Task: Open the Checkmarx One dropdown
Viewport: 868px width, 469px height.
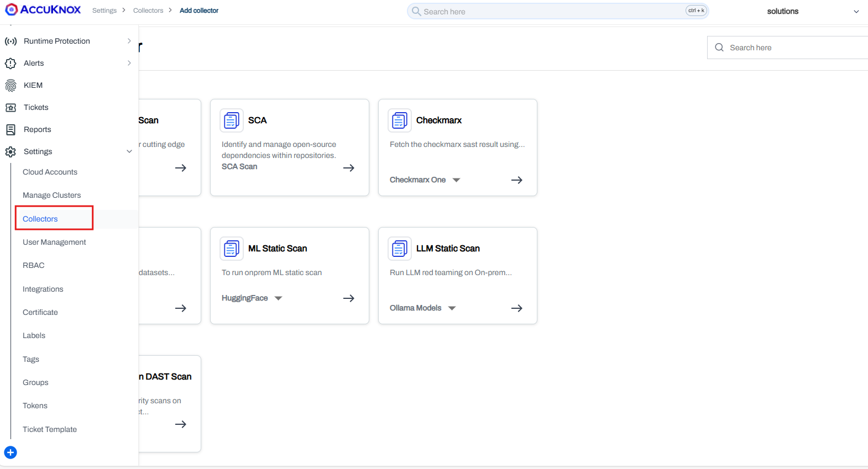Action: [456, 180]
